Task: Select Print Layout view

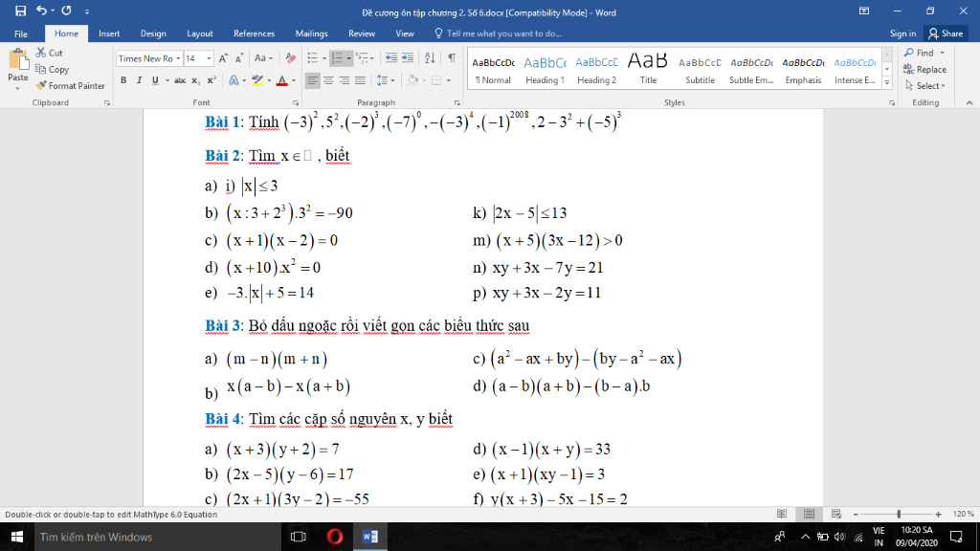Action: pos(810,514)
